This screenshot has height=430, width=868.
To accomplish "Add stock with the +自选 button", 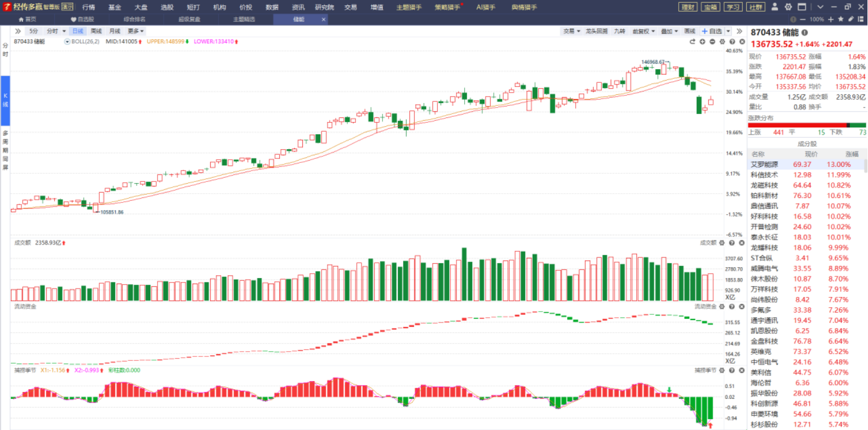I will click(712, 31).
